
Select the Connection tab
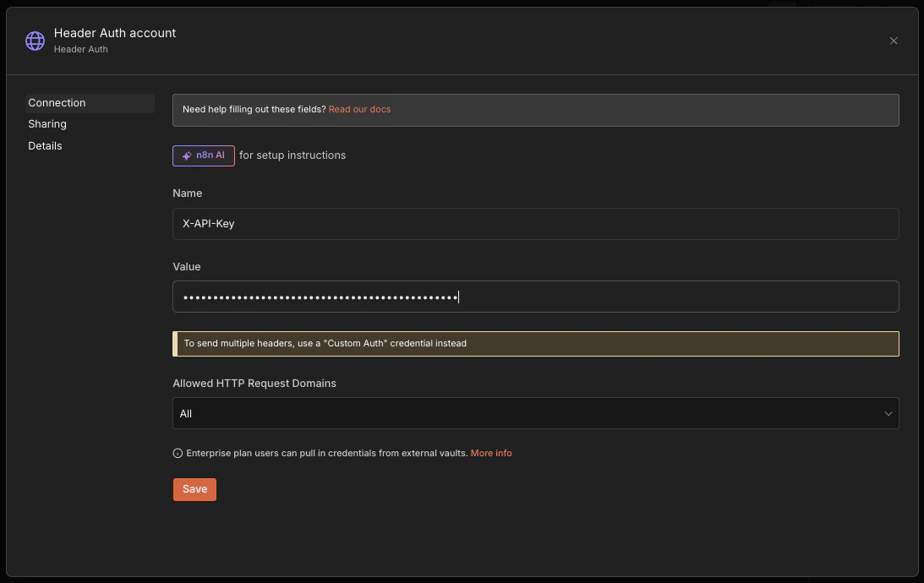(57, 102)
